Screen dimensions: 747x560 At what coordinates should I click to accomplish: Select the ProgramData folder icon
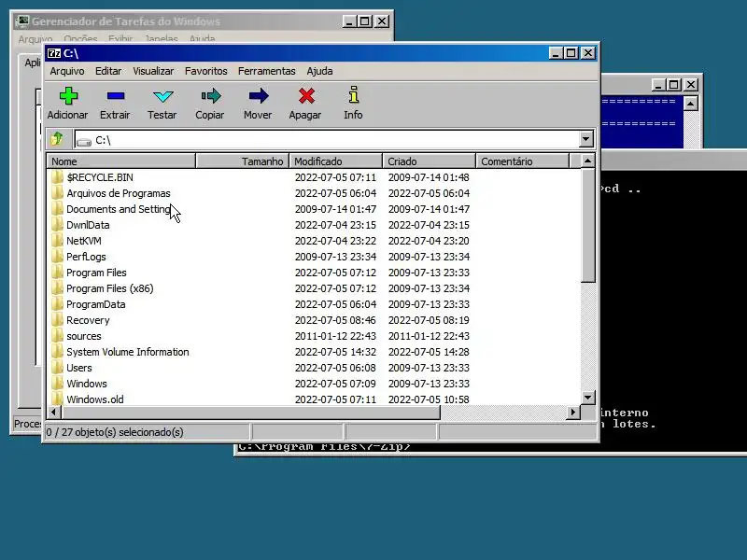(x=57, y=304)
